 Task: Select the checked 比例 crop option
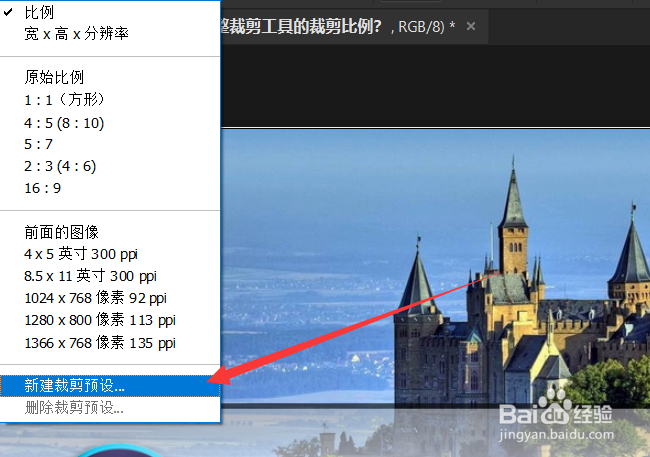[110, 12]
